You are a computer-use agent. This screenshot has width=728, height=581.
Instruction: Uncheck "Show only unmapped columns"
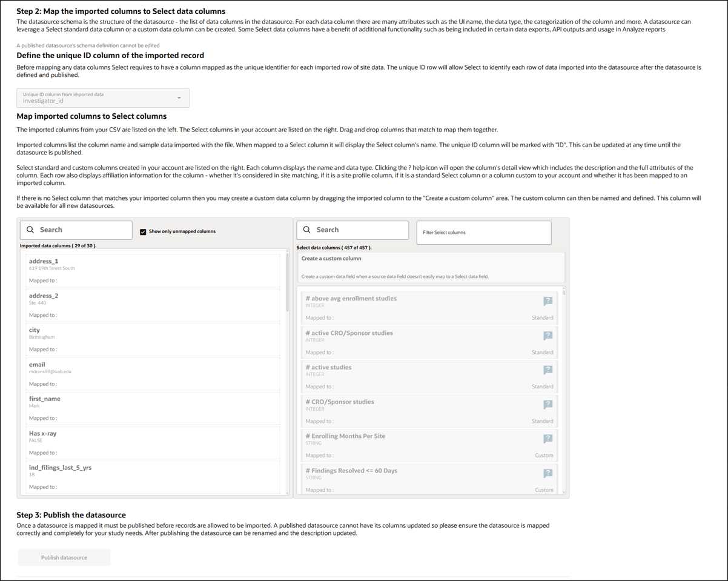coord(143,231)
